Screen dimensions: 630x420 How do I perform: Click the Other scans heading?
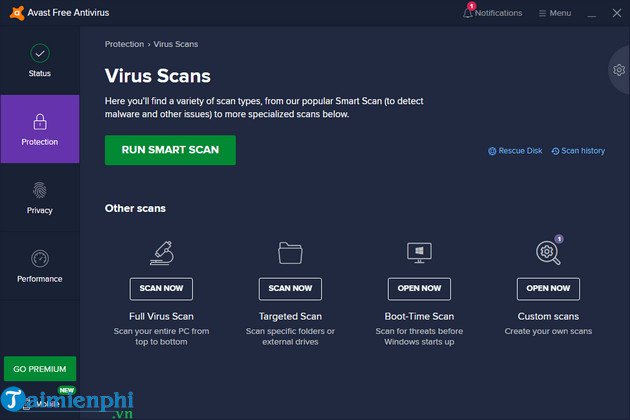(135, 208)
